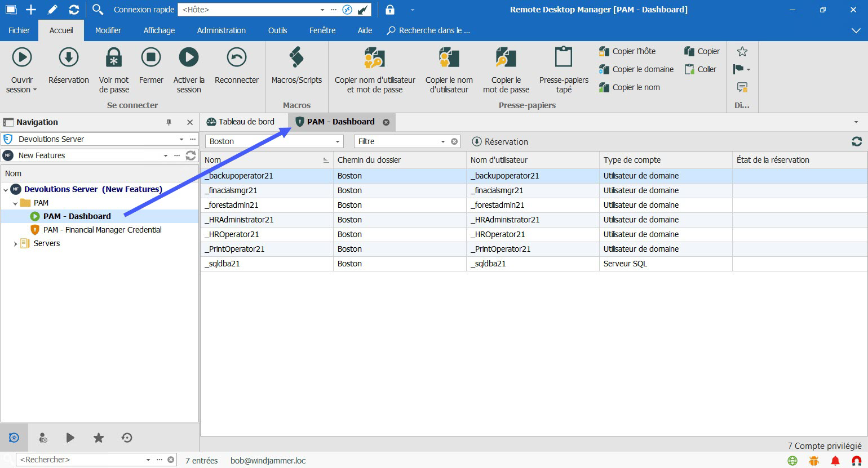The image size is (868, 468).
Task: Click the Reconnecter icon
Action: [236, 58]
